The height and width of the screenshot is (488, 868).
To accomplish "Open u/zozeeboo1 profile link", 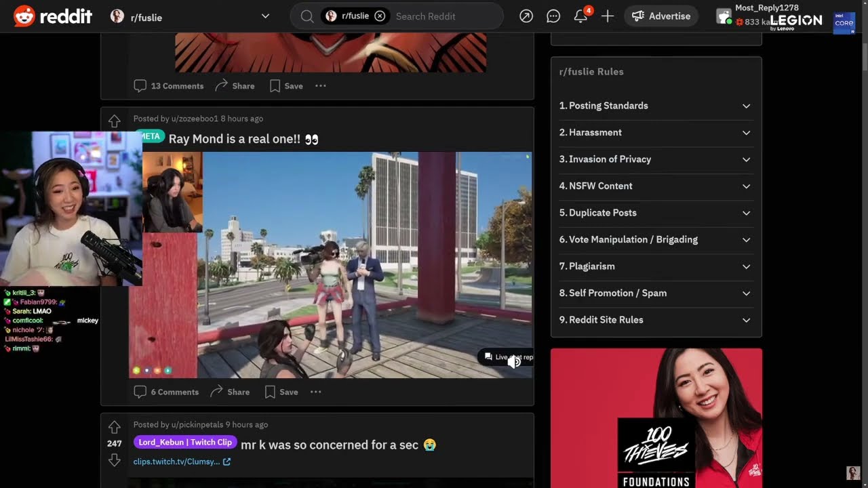I will [195, 119].
